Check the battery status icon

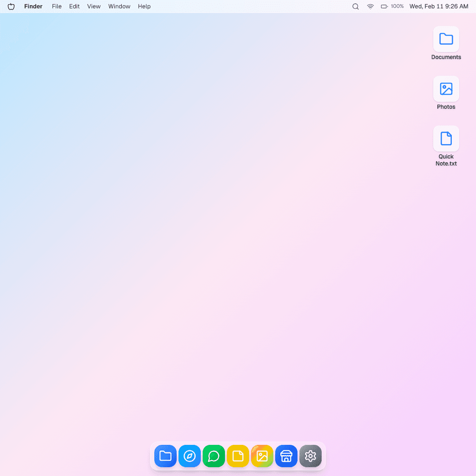[383, 7]
